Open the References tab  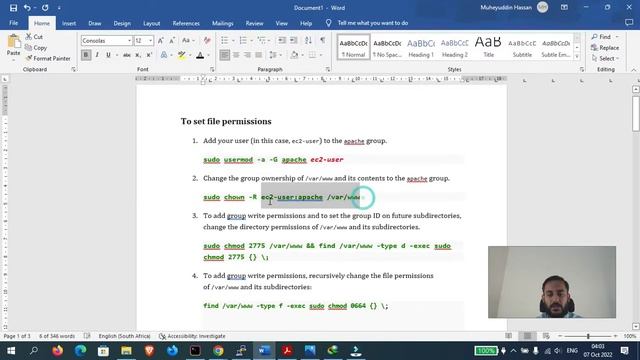pos(186,23)
